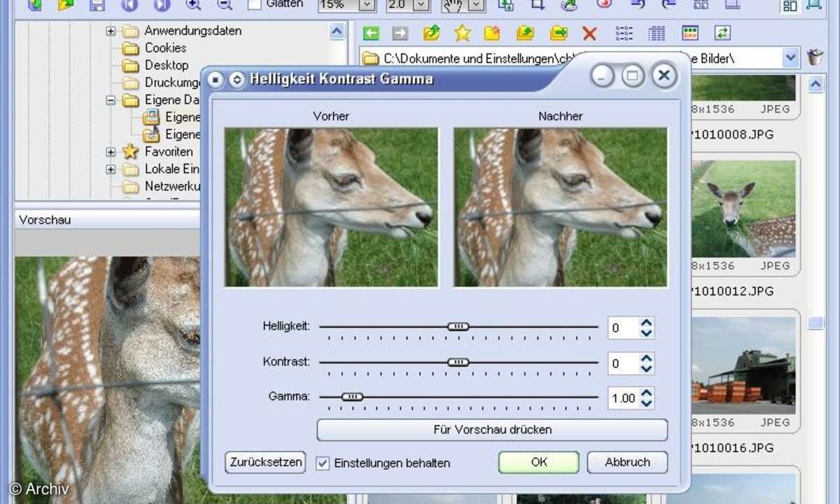
Task: Increase the Kontrast value with up arrow
Action: (647, 358)
